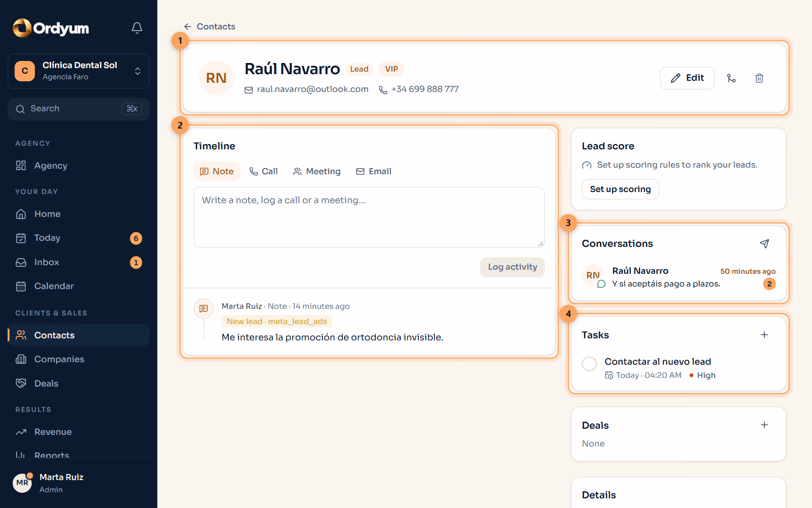Screen dimensions: 812x508
Task: Delete contact using the trash icon
Action: click(x=759, y=78)
